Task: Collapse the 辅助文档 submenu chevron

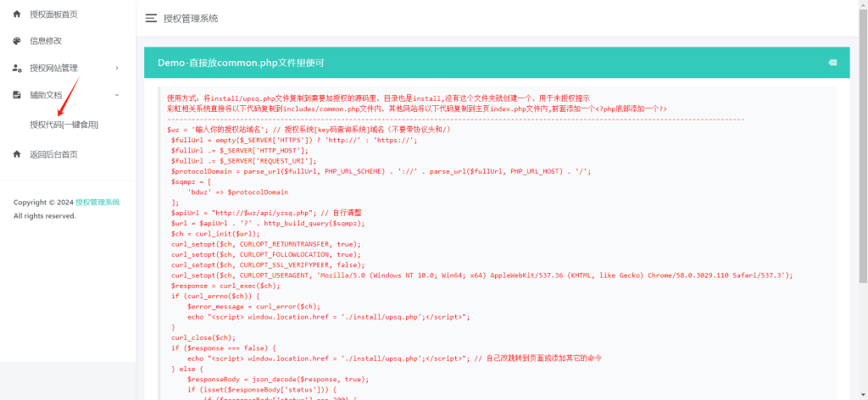Action: (117, 95)
